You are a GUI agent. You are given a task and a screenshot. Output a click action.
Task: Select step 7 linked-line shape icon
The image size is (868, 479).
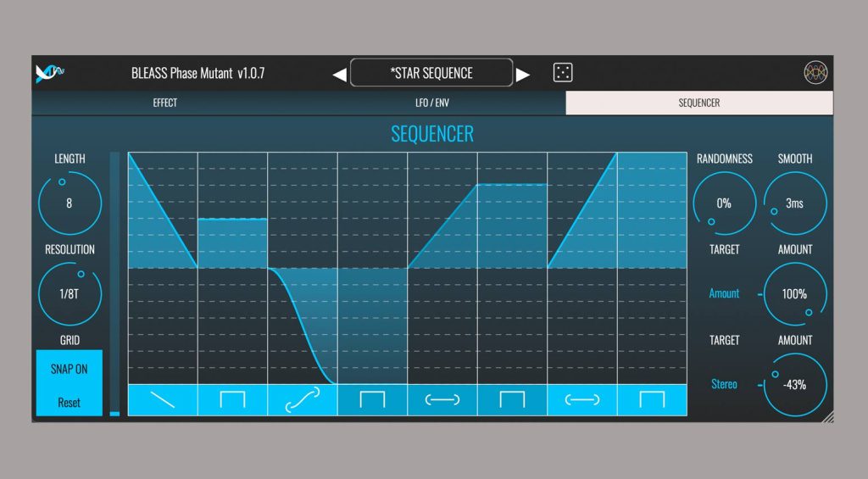(x=581, y=400)
